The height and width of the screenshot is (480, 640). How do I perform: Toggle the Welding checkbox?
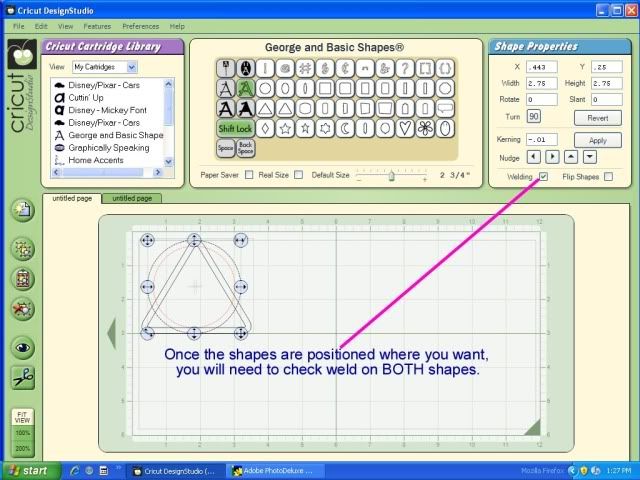[543, 176]
